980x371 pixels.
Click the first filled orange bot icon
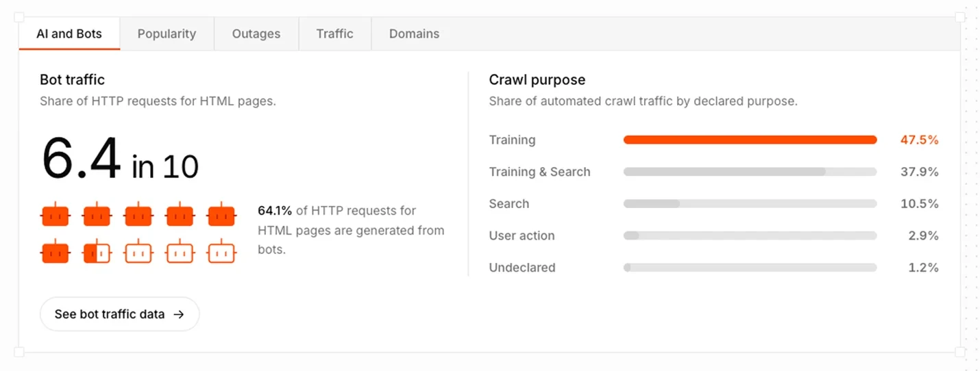point(55,215)
